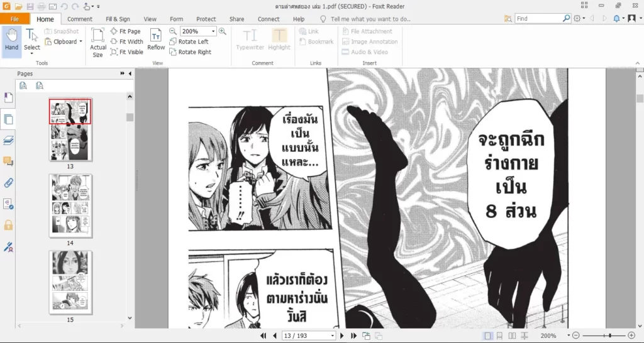
Task: Go to the next page
Action: pyautogui.click(x=341, y=335)
